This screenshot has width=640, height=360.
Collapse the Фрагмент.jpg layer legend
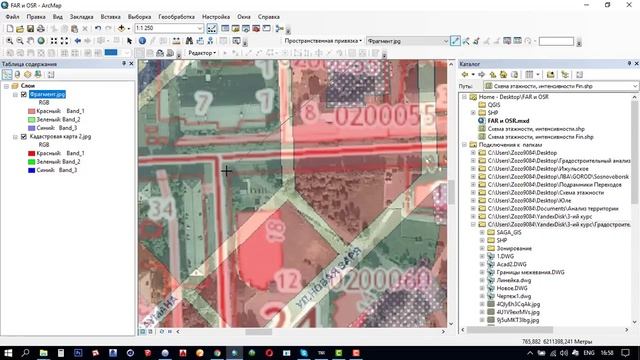(15, 94)
